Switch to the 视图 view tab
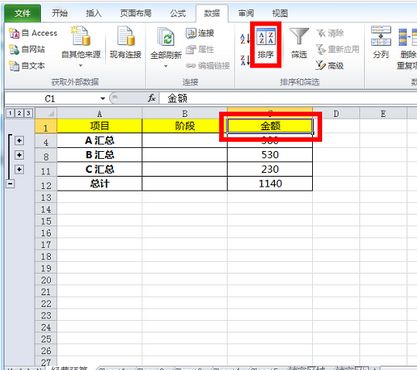Image resolution: width=417 pixels, height=370 pixels. coord(280,13)
